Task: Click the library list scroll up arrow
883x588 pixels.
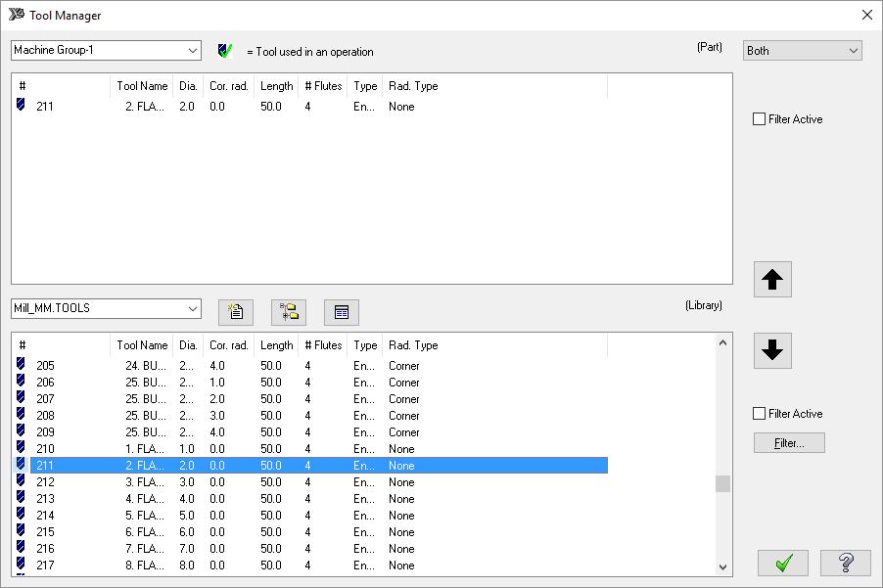Action: 723,342
